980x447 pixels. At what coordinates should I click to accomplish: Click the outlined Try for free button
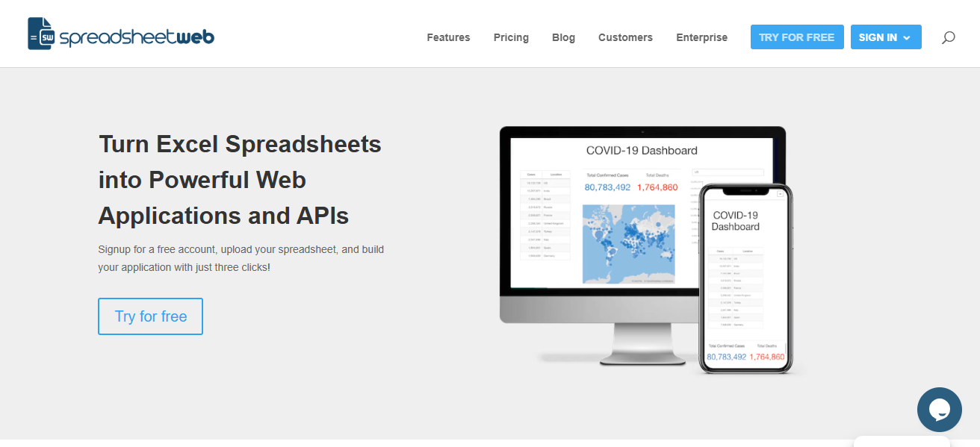(150, 316)
